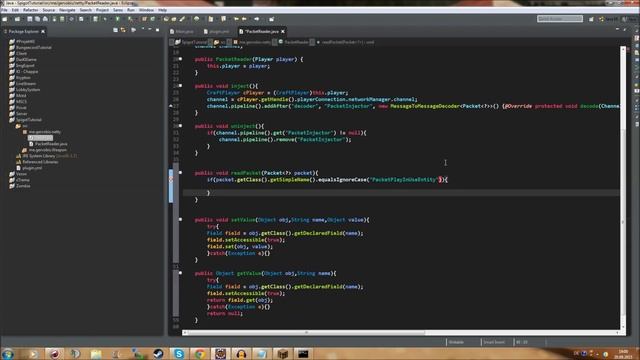This screenshot has height=360, width=640.
Task: Click the Save toolbar icon
Action: tap(30, 19)
